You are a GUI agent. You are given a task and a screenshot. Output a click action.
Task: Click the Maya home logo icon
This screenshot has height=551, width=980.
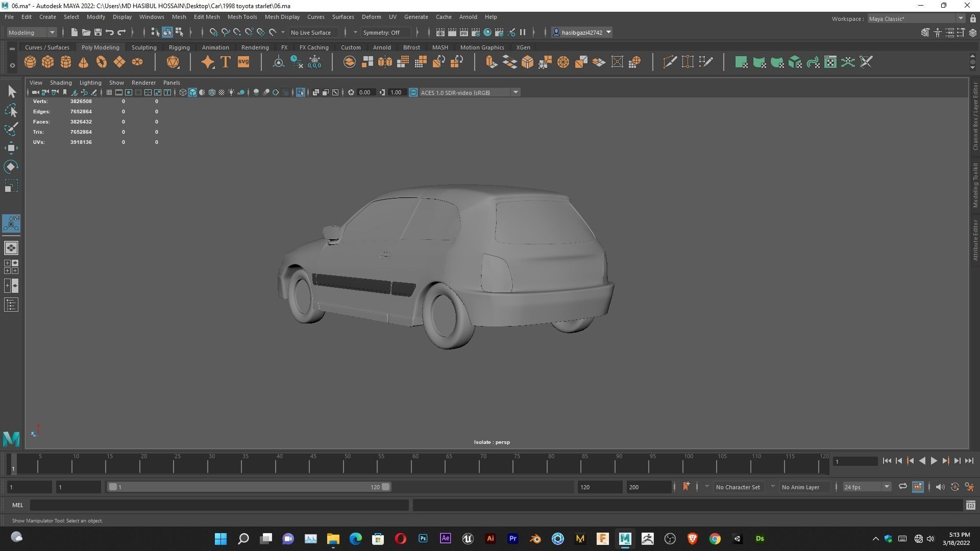pos(11,438)
